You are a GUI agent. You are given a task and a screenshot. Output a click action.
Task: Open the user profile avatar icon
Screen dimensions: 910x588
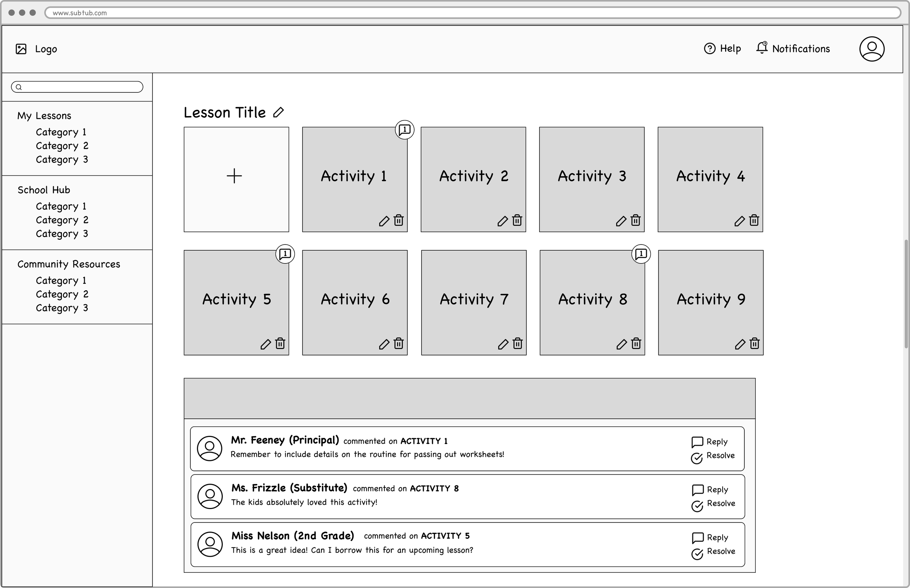[871, 49]
